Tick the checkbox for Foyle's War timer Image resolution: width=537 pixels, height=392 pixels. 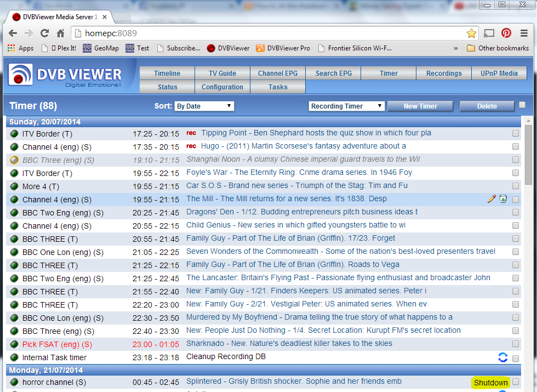click(516, 173)
